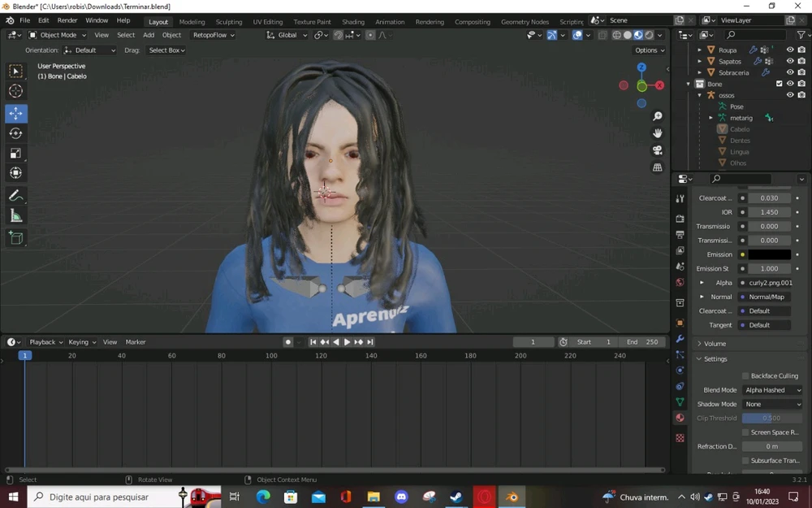
Task: Select the Cursor tool
Action: pos(15,91)
